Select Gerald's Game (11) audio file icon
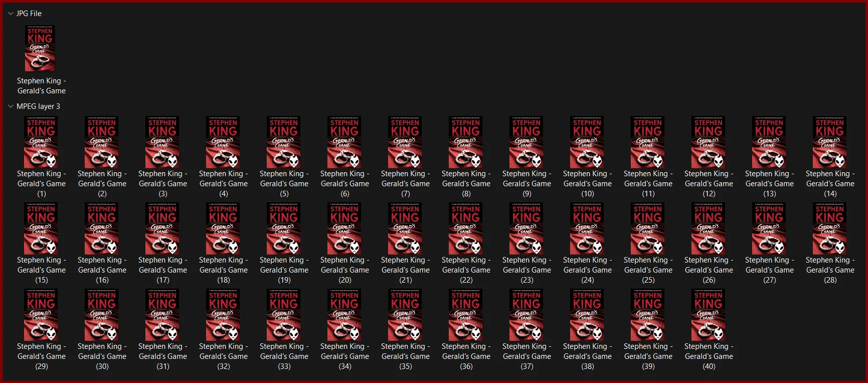 tap(648, 142)
